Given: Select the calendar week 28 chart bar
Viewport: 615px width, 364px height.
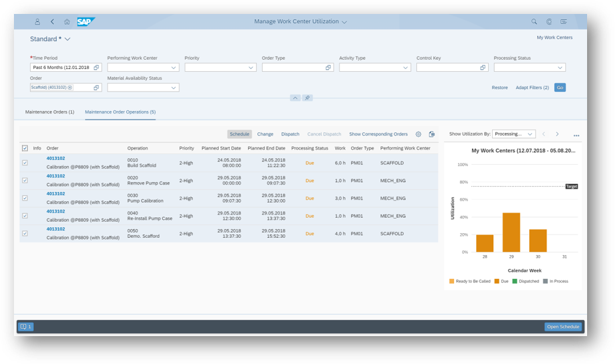Looking at the screenshot, I should tap(485, 243).
